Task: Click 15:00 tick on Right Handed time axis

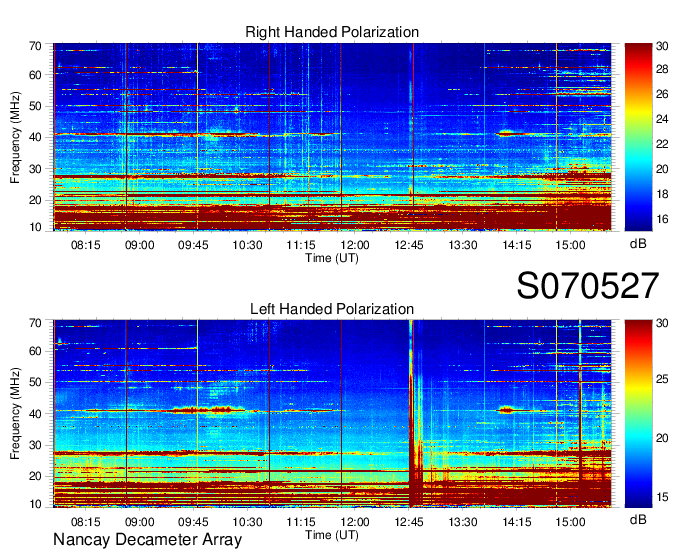Action: tap(571, 245)
